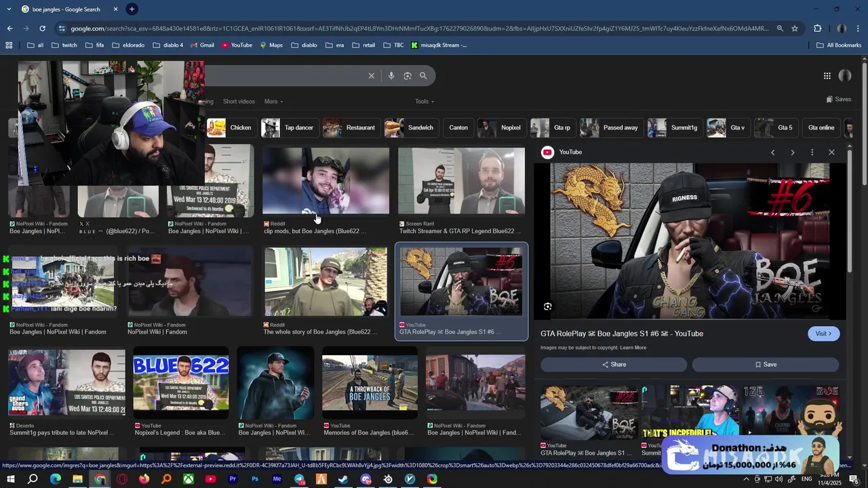Open Firefox from the taskbar
This screenshot has width=868, height=488.
click(144, 479)
